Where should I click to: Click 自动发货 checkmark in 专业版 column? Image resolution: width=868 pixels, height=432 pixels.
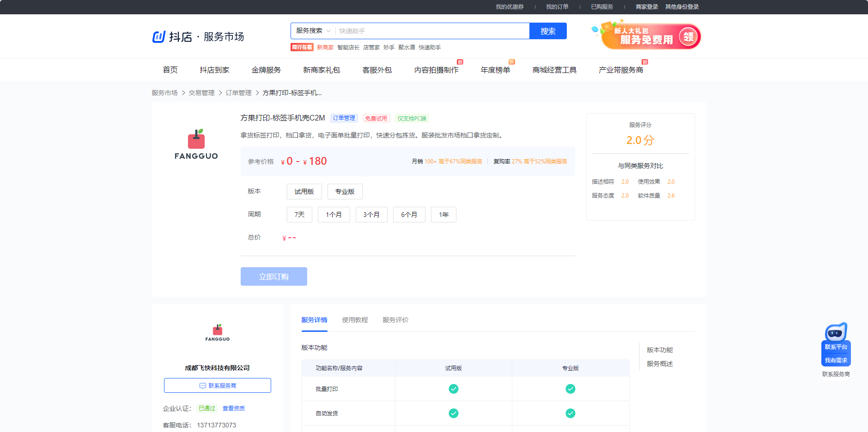tap(570, 413)
